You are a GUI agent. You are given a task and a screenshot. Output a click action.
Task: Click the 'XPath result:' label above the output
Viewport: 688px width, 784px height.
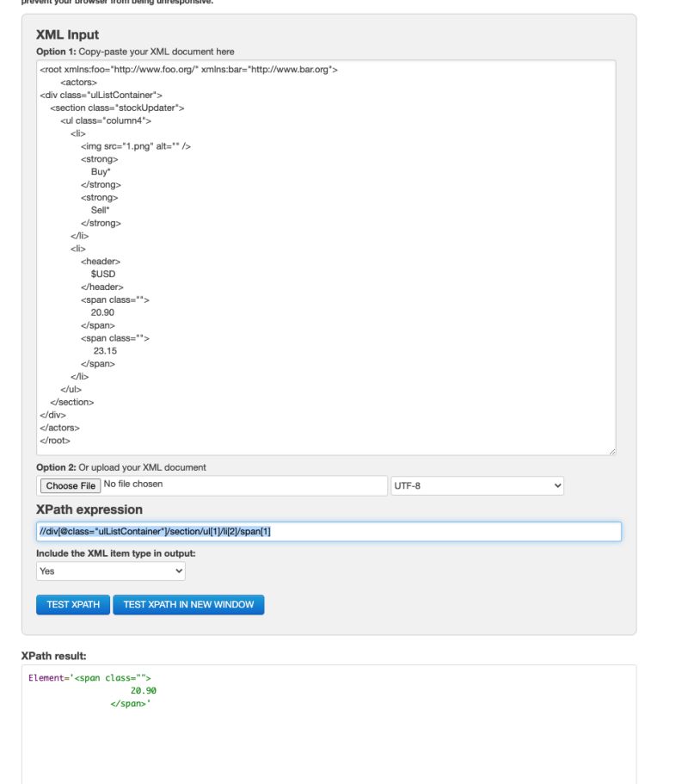(46, 651)
